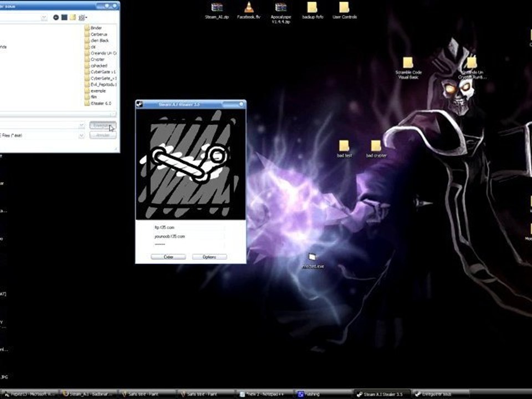Click the younoob.t35.com username field

[x=188, y=237]
